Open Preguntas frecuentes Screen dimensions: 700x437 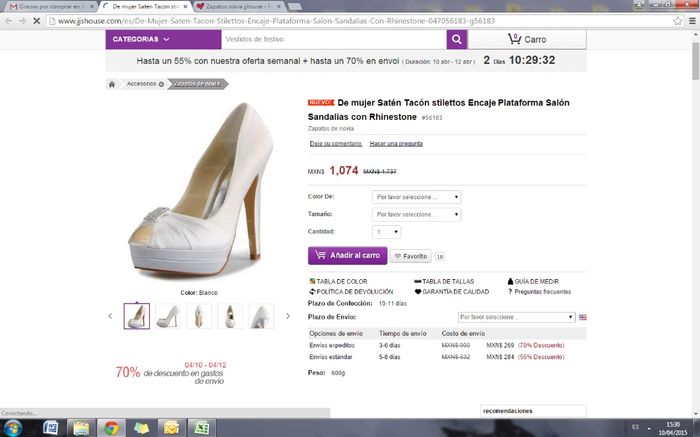(539, 292)
